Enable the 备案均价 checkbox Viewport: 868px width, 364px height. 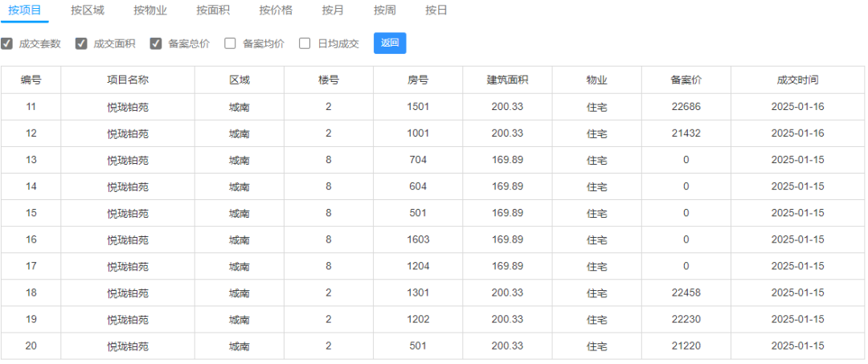tap(231, 43)
